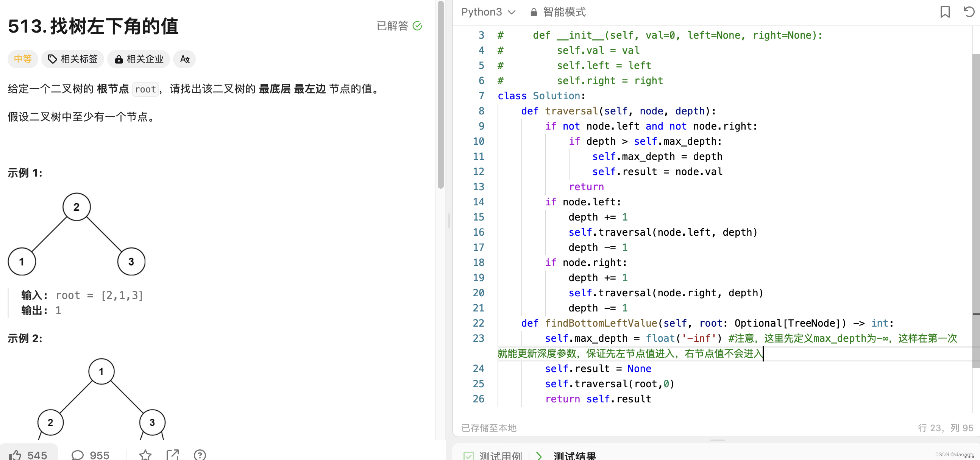Click the 'return self.result' code line

click(x=598, y=399)
